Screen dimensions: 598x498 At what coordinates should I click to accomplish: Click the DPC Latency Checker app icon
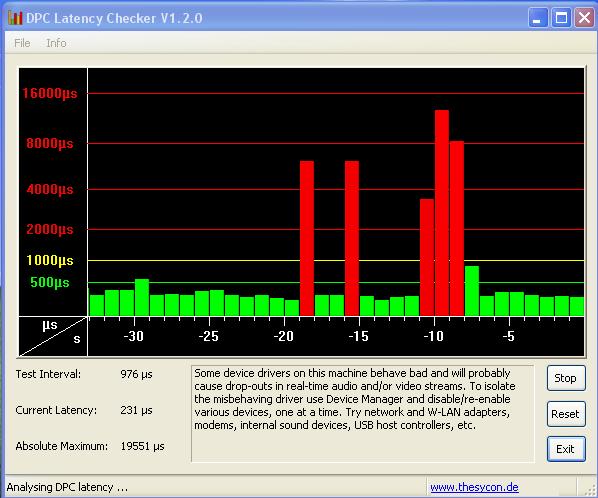click(15, 18)
